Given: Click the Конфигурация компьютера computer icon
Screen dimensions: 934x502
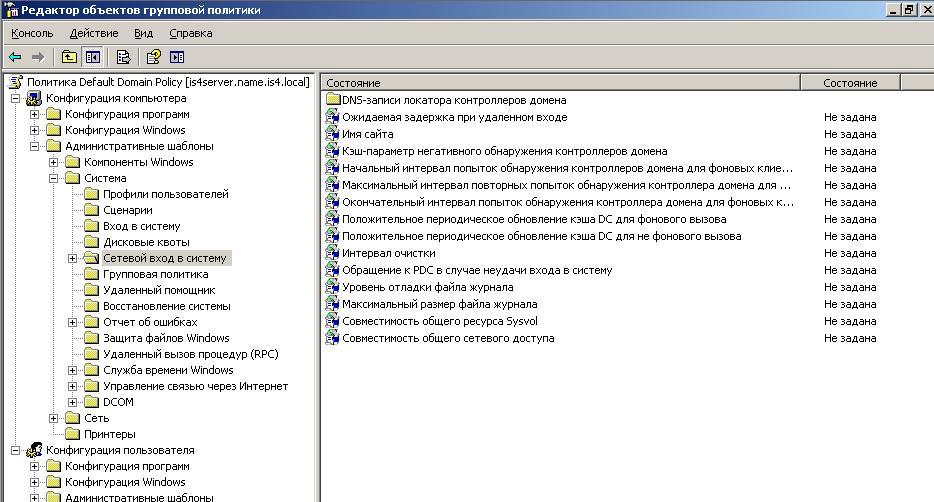Looking at the screenshot, I should click(x=35, y=98).
